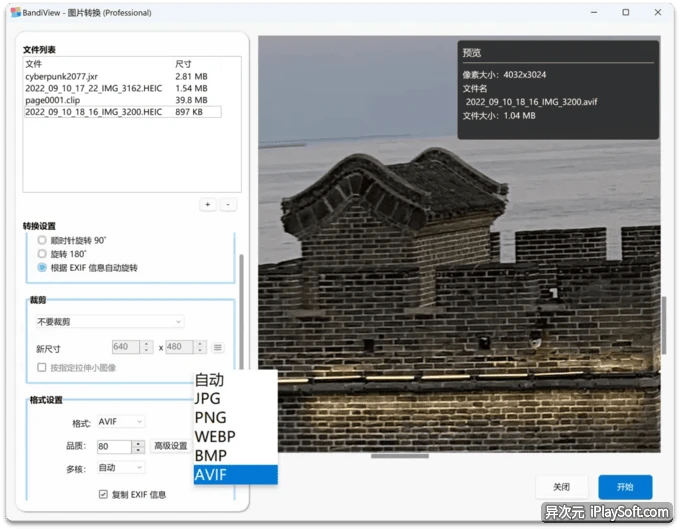Maximize the BandiView window
The height and width of the screenshot is (530, 680).
[625, 12]
